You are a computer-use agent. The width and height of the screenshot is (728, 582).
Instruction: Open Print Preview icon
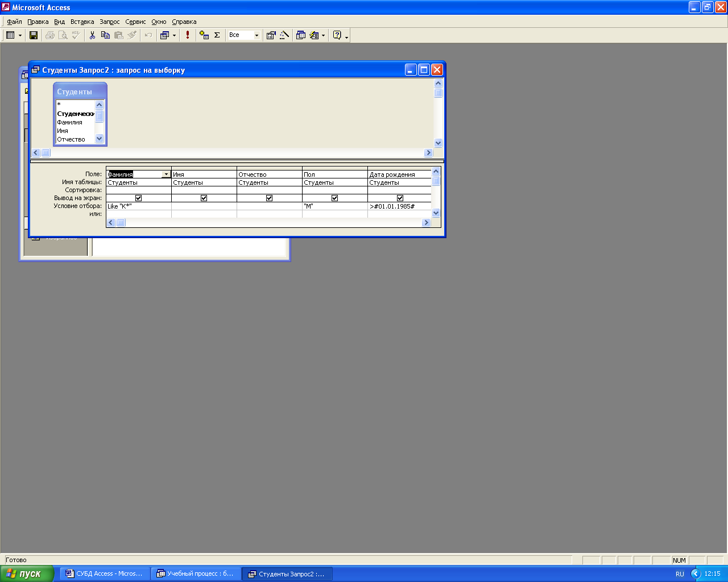(63, 35)
